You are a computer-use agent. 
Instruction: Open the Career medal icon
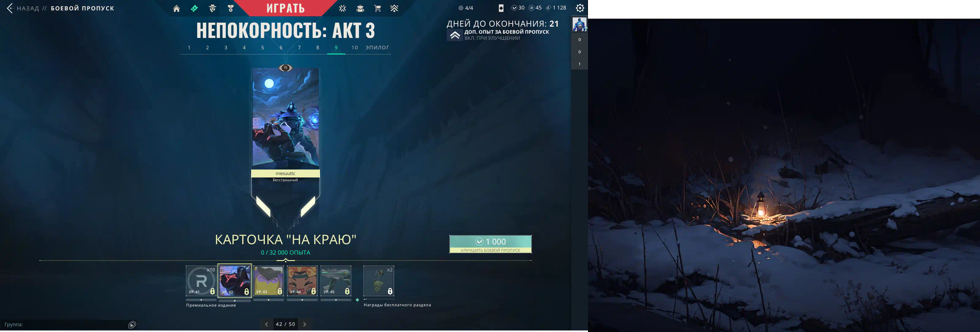[x=231, y=8]
